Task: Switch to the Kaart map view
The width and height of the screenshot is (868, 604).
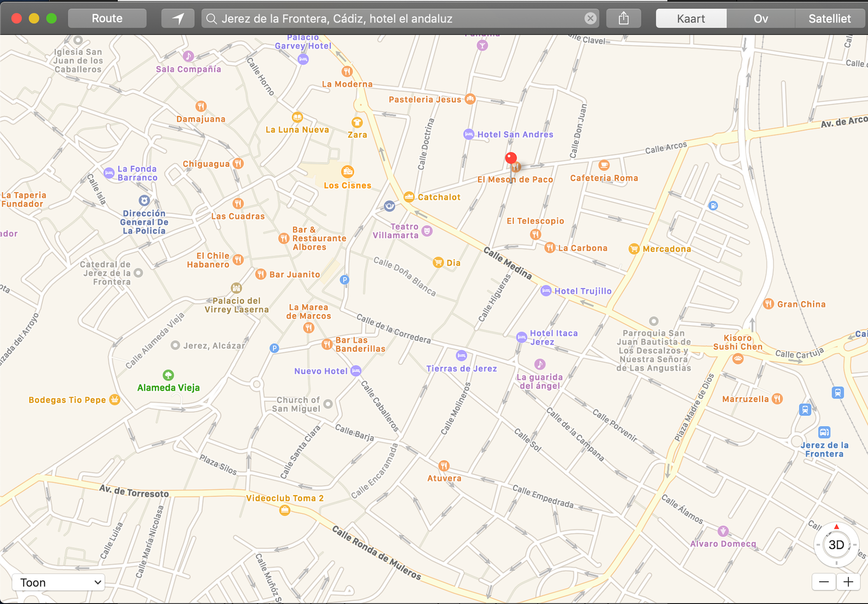Action: coord(691,19)
